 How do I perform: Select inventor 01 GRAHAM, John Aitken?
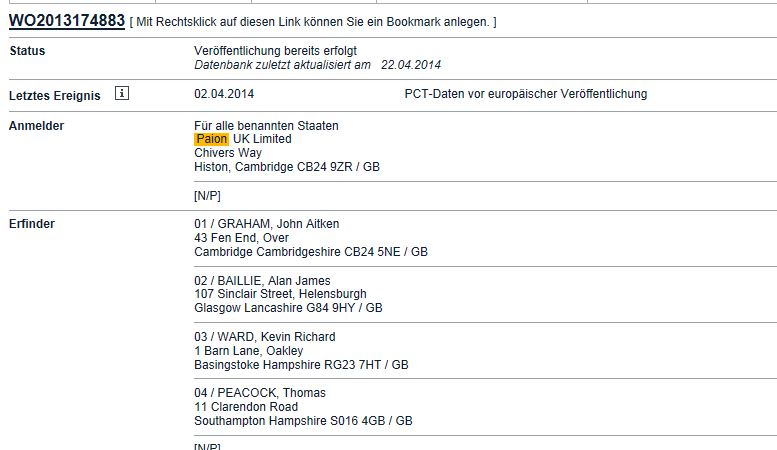coord(267,224)
